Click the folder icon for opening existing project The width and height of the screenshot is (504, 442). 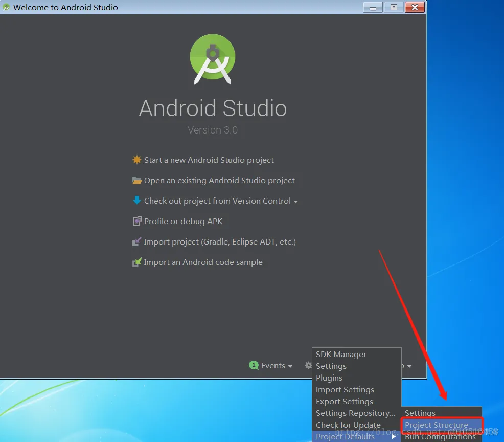136,181
